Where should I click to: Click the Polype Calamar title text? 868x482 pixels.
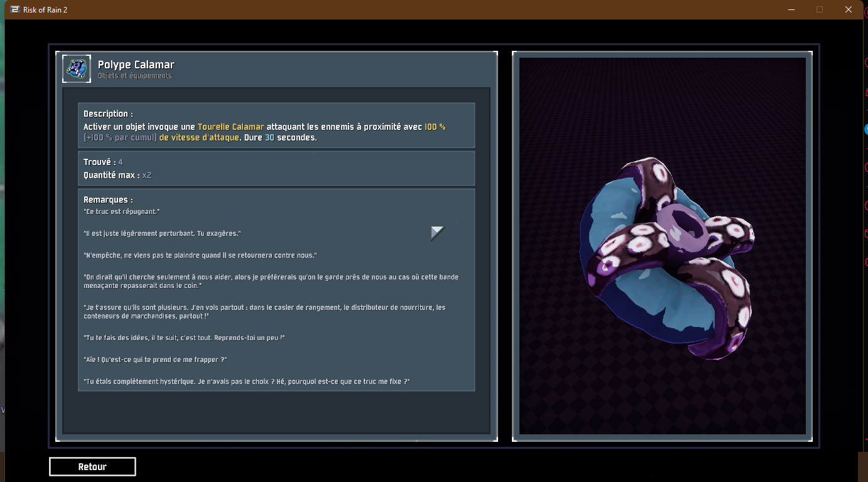tap(136, 65)
